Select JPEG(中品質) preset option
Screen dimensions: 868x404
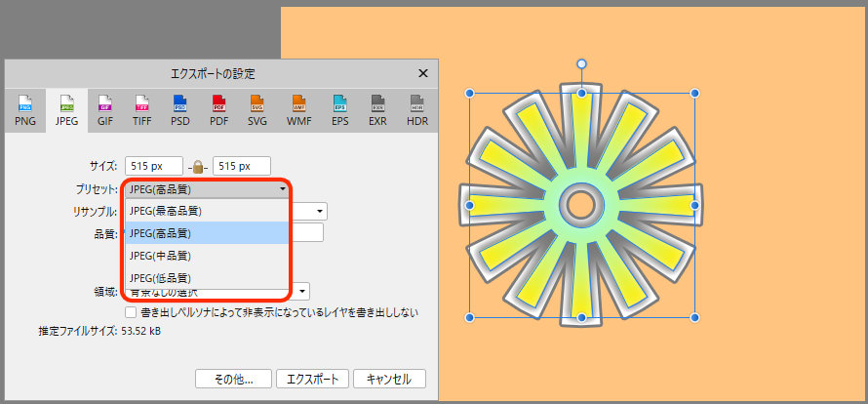(x=159, y=256)
